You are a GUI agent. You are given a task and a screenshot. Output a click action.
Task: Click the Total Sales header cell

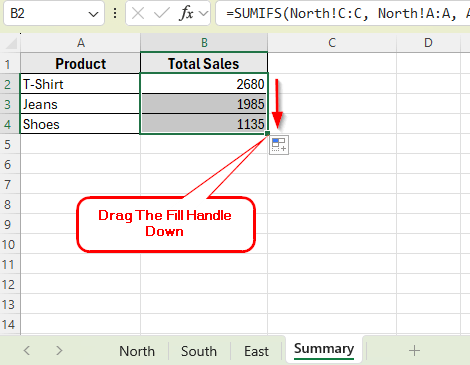204,64
